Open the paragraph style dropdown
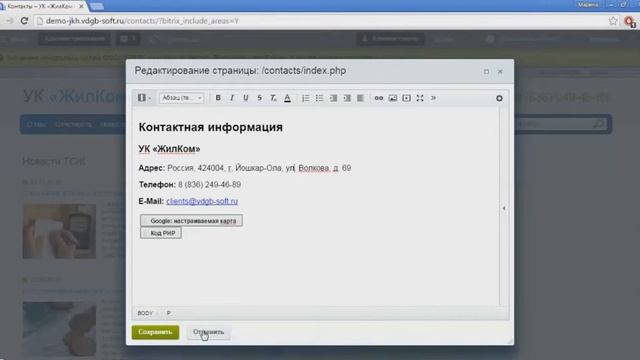The height and width of the screenshot is (360, 640). [182, 98]
